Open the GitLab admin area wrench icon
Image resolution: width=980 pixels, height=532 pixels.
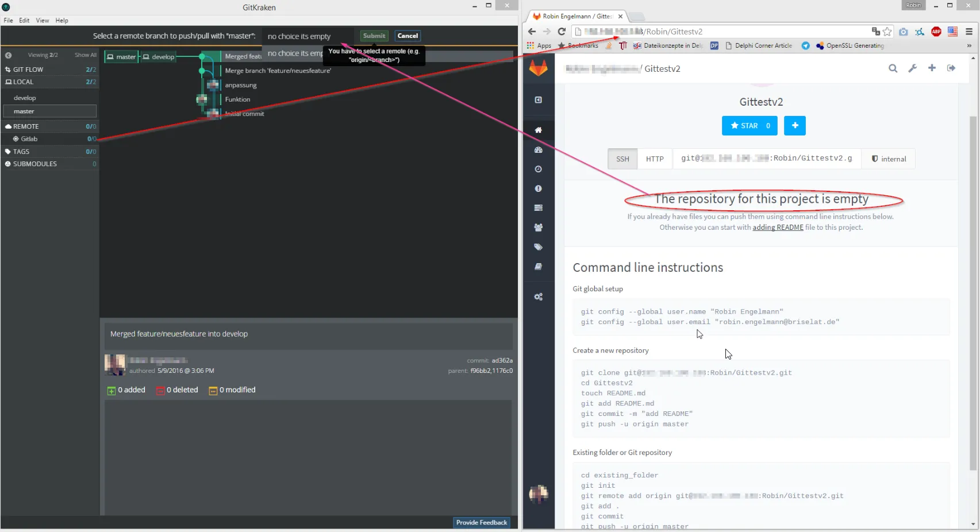point(912,68)
